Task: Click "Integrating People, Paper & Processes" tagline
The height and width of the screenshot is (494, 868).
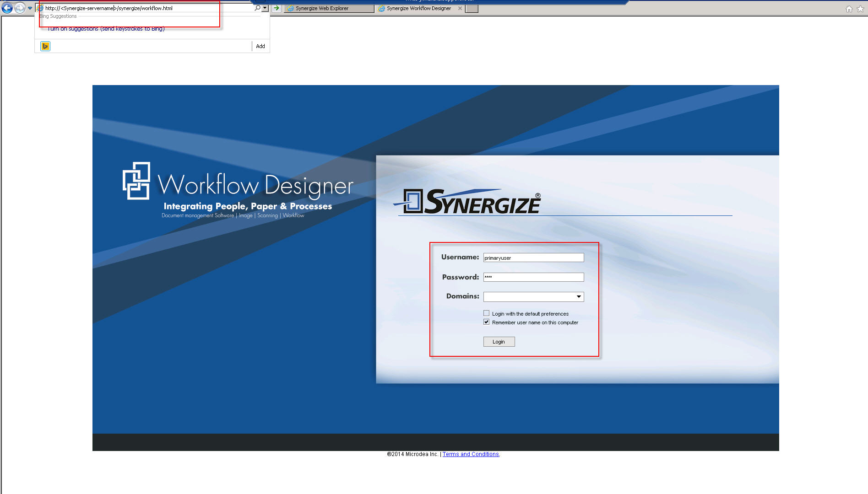Action: coord(248,206)
